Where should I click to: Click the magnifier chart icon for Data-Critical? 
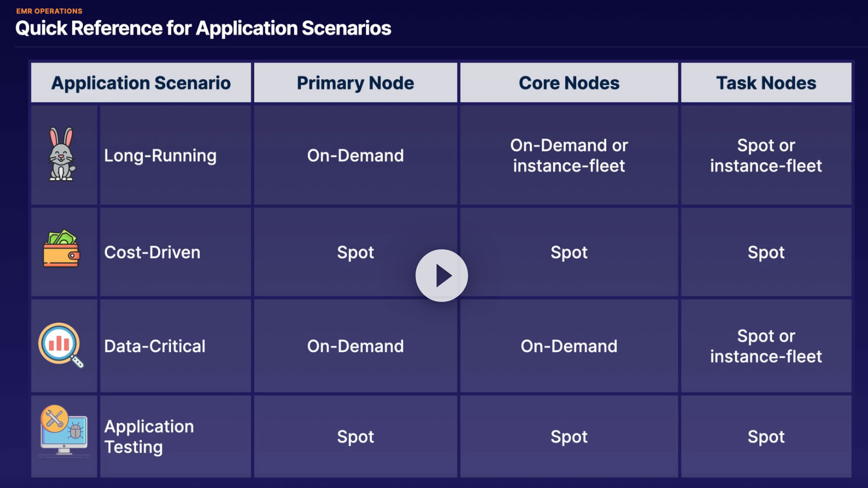[x=61, y=345]
